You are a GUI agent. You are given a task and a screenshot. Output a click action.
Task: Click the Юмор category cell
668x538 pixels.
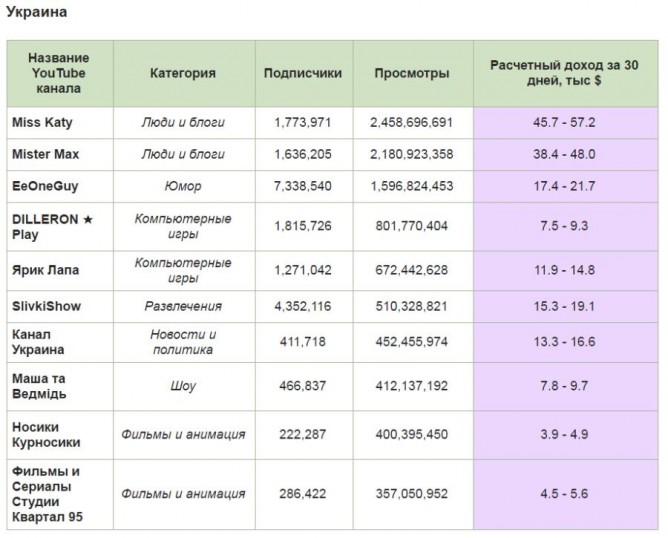coord(183,186)
